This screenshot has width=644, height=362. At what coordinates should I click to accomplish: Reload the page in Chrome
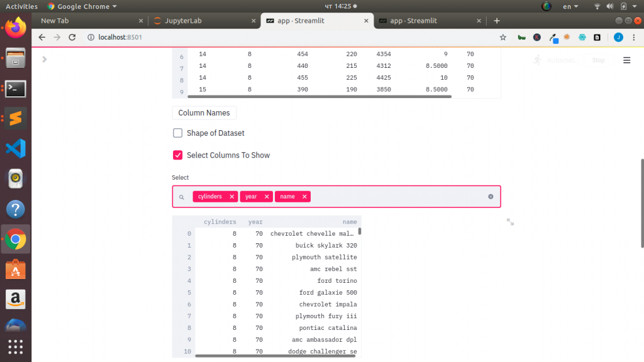(72, 38)
